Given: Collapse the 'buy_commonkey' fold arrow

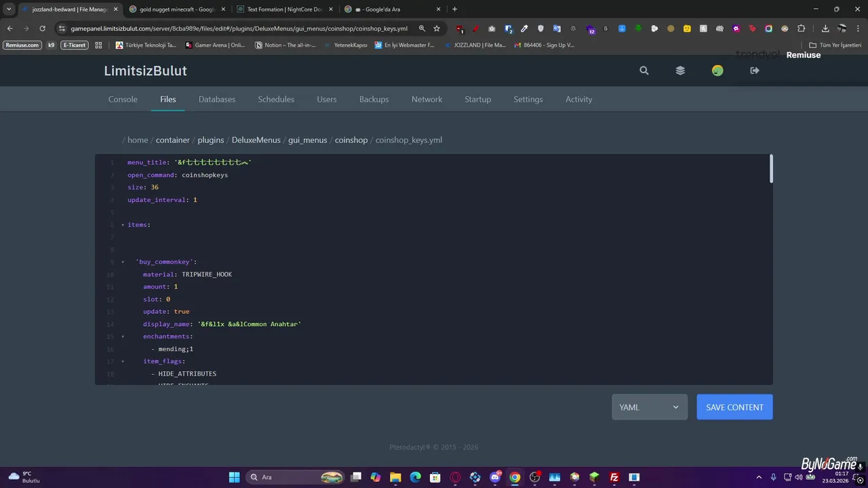Looking at the screenshot, I should click(x=123, y=262).
